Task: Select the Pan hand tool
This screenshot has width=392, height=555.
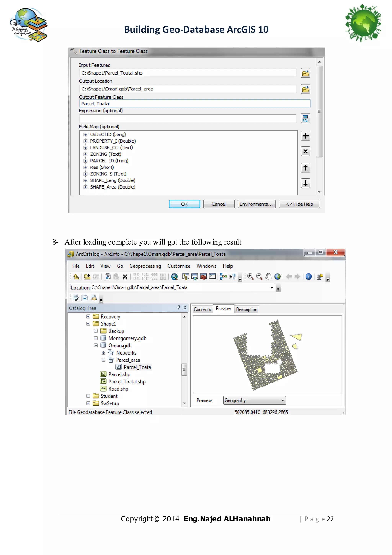Action: (x=268, y=277)
